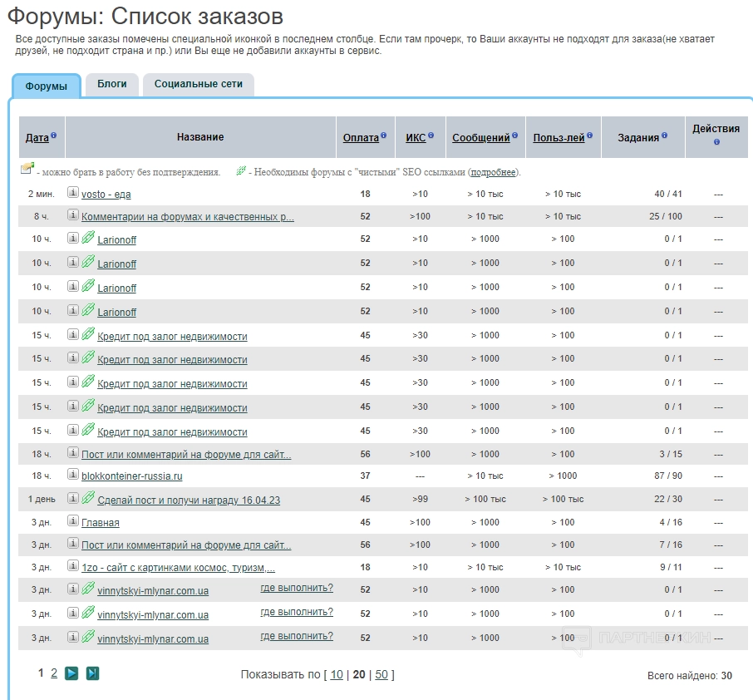Select the Форумы tab
This screenshot has width=753, height=700.
[x=47, y=86]
